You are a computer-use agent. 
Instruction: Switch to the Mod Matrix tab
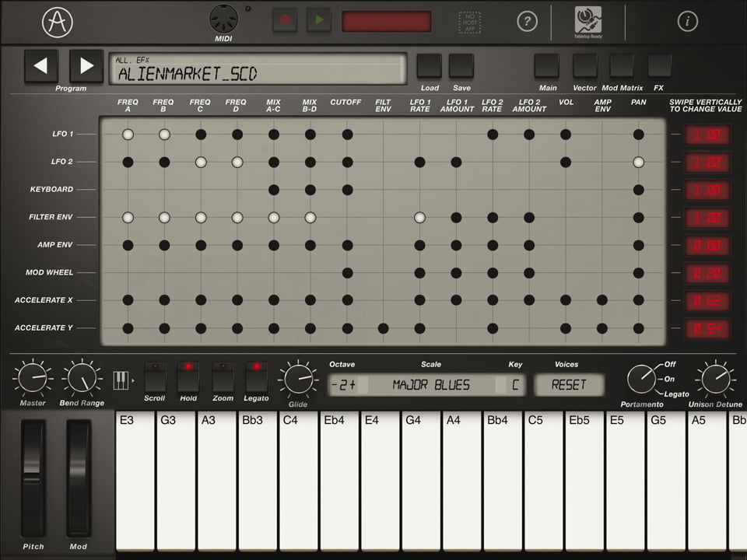pos(621,65)
